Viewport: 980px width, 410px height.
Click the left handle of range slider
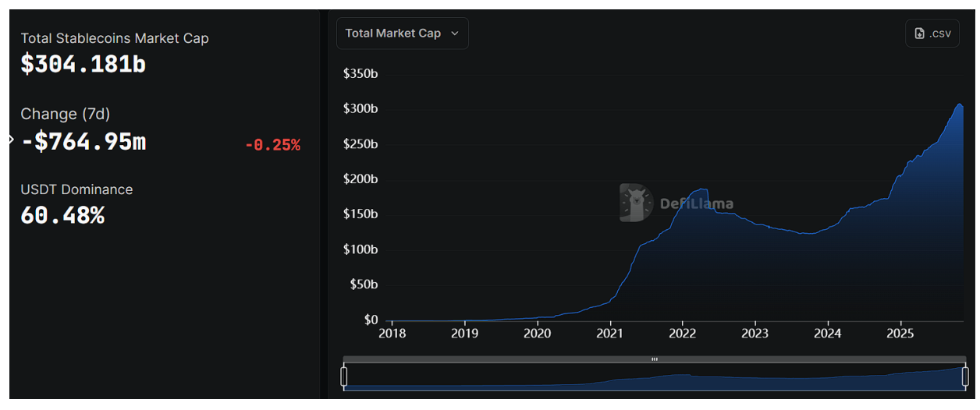(343, 376)
